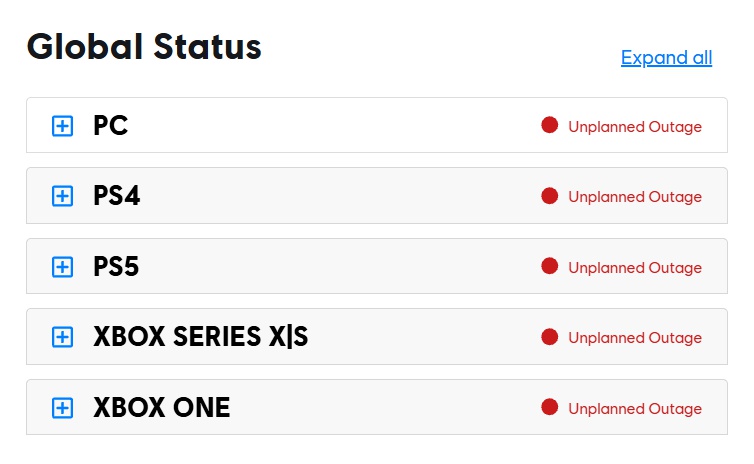Click the red outage dot for PS5
This screenshot has width=754, height=464.
point(549,266)
